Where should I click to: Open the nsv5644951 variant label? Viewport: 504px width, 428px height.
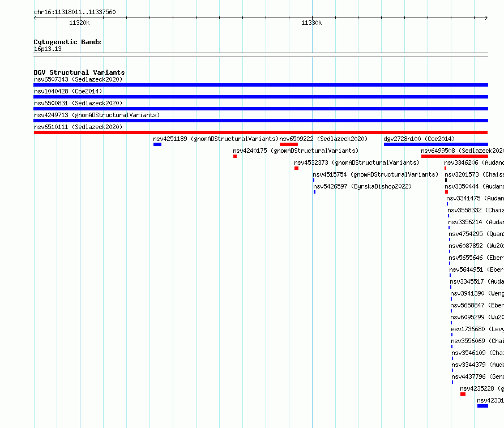click(477, 269)
